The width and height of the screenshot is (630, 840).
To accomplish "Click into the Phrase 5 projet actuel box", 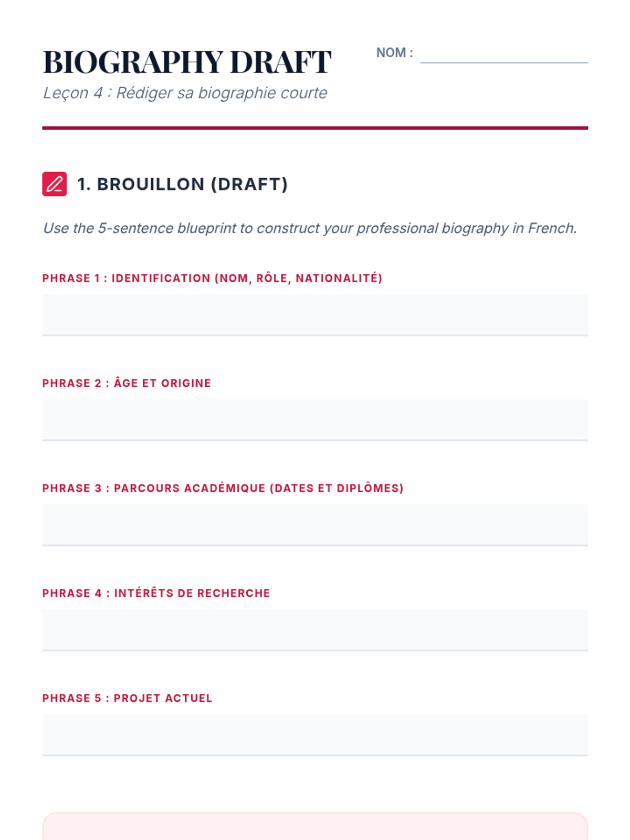I will (315, 735).
